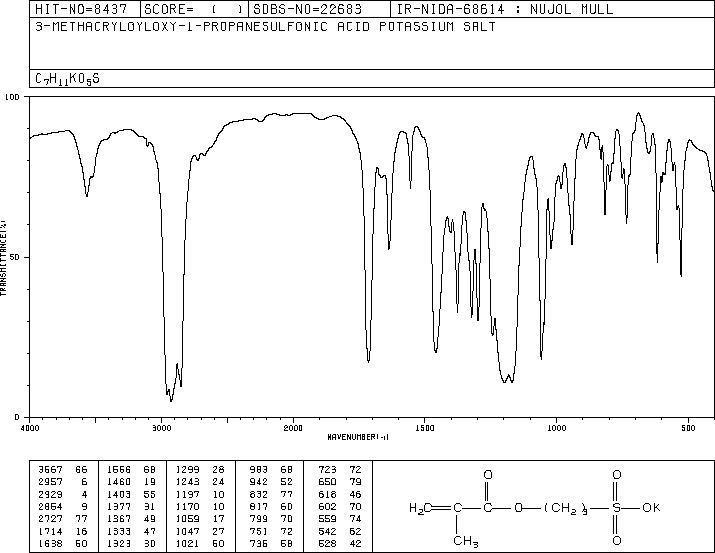The image size is (715, 553).
Task: Click the IR-NIDA spectrum code
Action: click(451, 9)
